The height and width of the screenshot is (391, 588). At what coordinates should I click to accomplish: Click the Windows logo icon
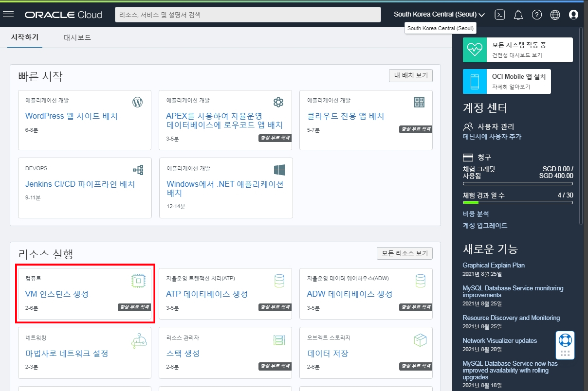click(x=279, y=170)
